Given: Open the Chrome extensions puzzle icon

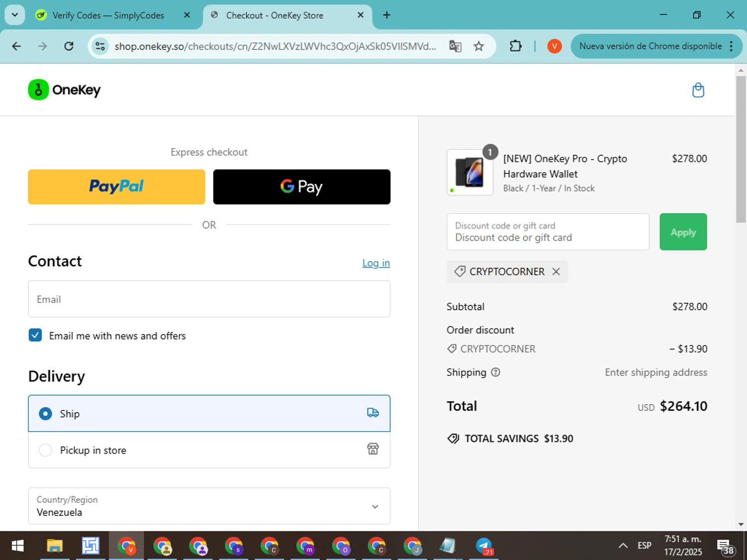Looking at the screenshot, I should (515, 46).
